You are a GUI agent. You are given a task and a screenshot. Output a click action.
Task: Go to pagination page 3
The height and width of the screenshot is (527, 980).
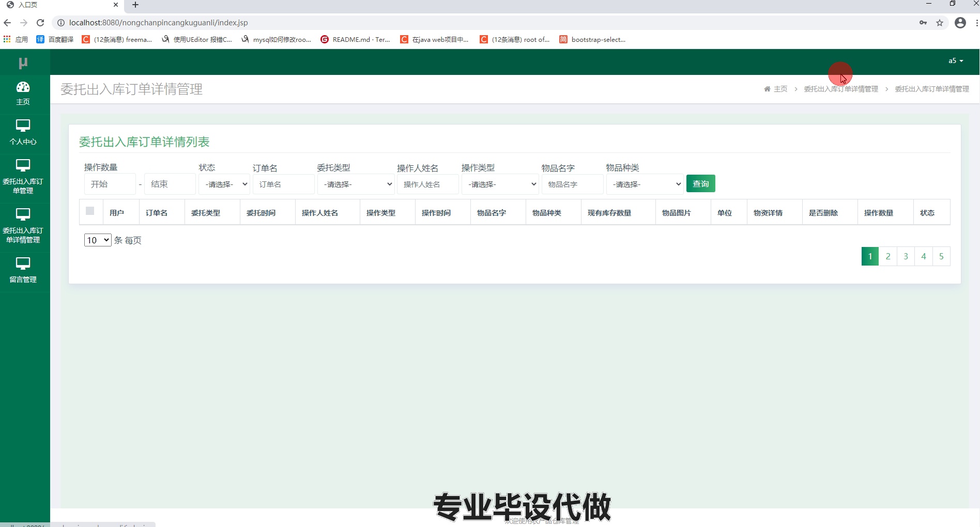coord(905,256)
